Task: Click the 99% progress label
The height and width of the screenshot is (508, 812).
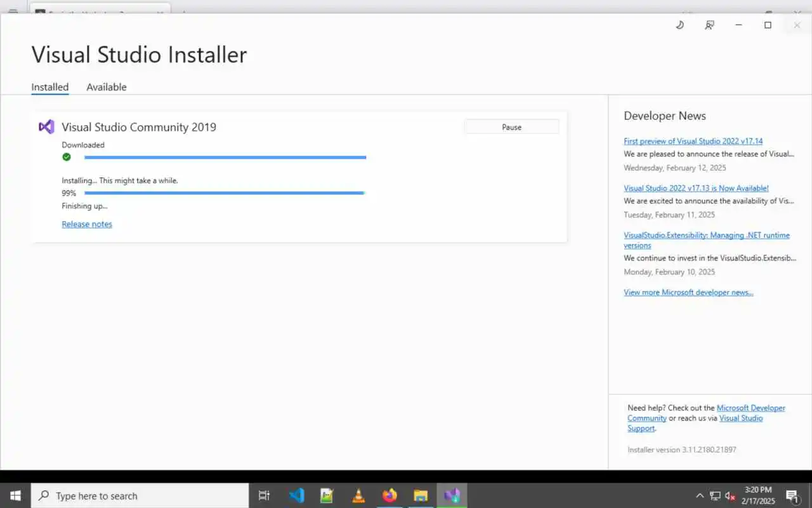Action: (69, 194)
